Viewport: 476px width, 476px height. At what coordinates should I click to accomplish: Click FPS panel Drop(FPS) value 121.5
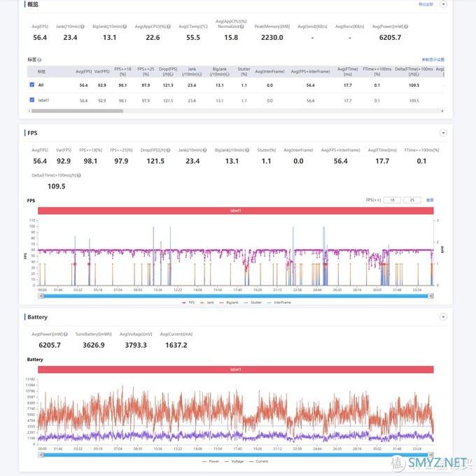coord(155,161)
